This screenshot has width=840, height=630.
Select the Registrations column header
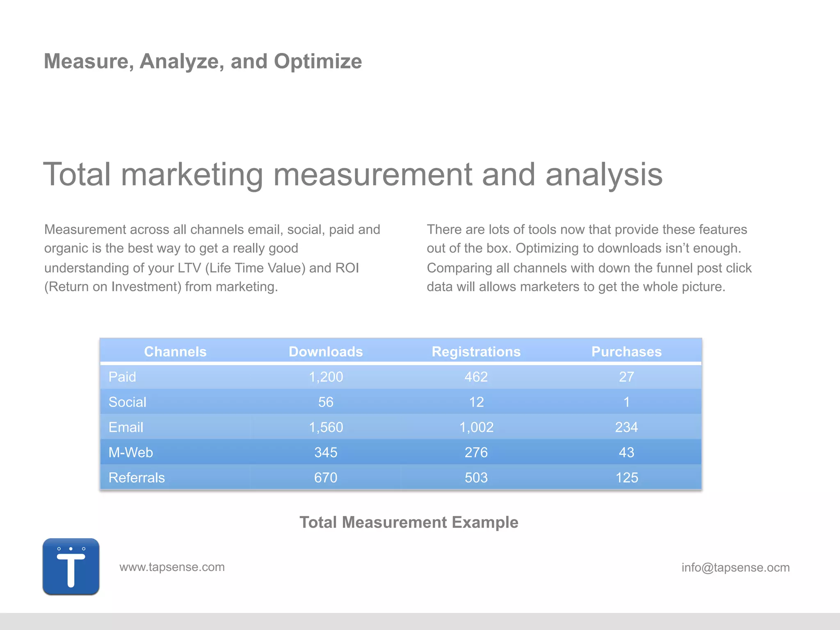(476, 352)
